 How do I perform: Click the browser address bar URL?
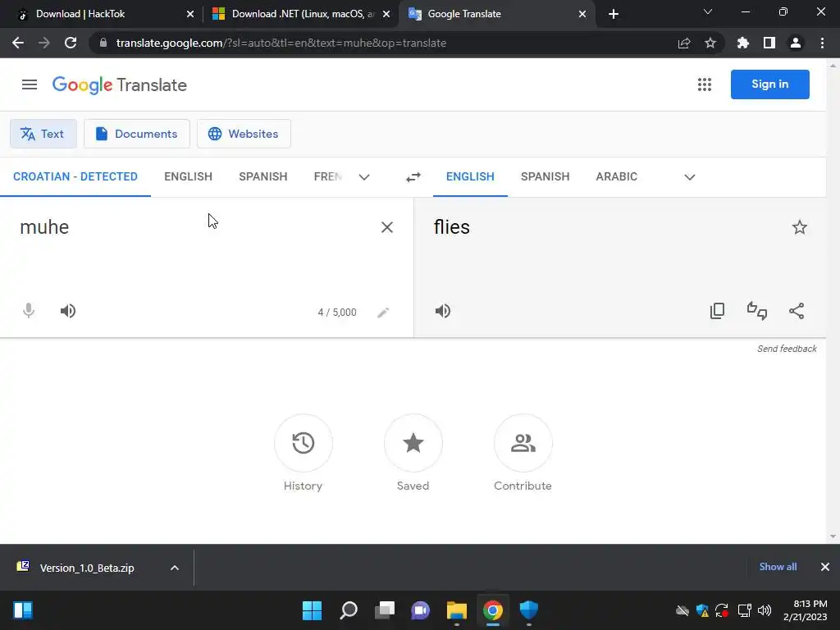point(281,43)
